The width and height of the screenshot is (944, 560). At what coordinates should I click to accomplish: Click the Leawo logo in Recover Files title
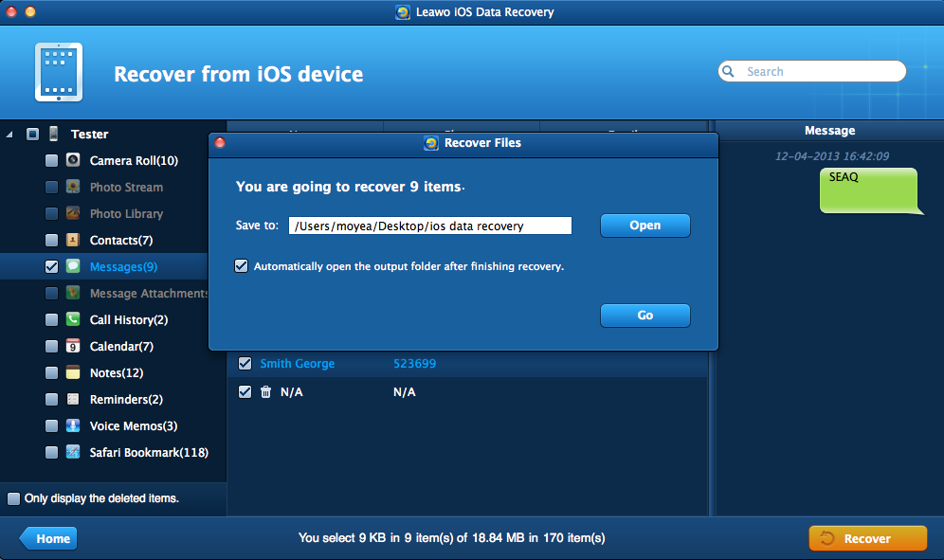[431, 143]
